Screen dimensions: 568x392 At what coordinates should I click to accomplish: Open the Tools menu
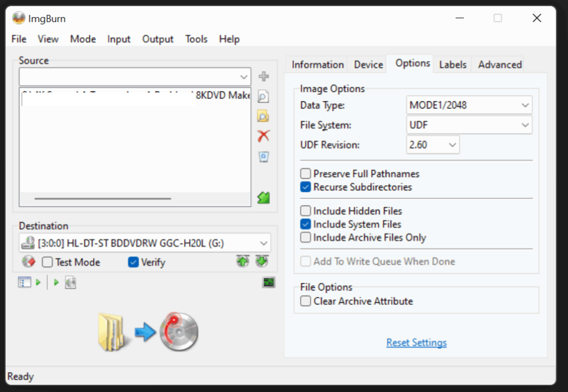point(196,39)
